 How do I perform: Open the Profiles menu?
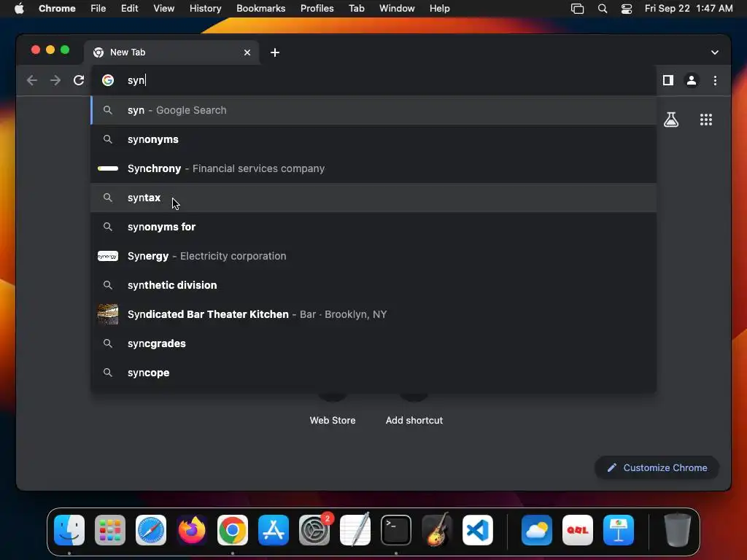[317, 9]
